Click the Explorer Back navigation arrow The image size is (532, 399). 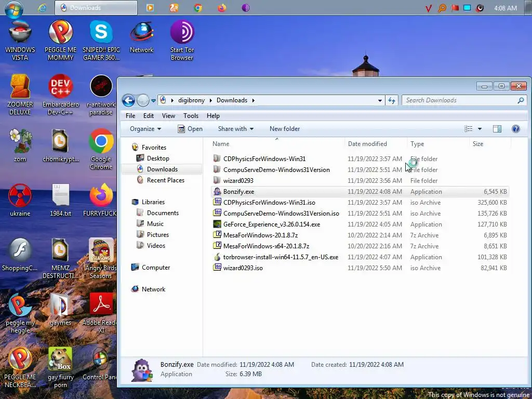coord(129,100)
